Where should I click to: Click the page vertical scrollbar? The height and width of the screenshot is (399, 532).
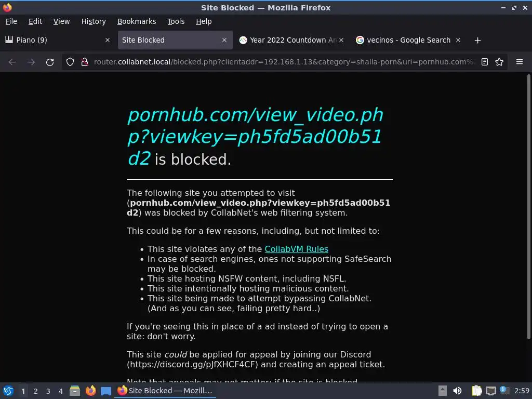click(528, 206)
